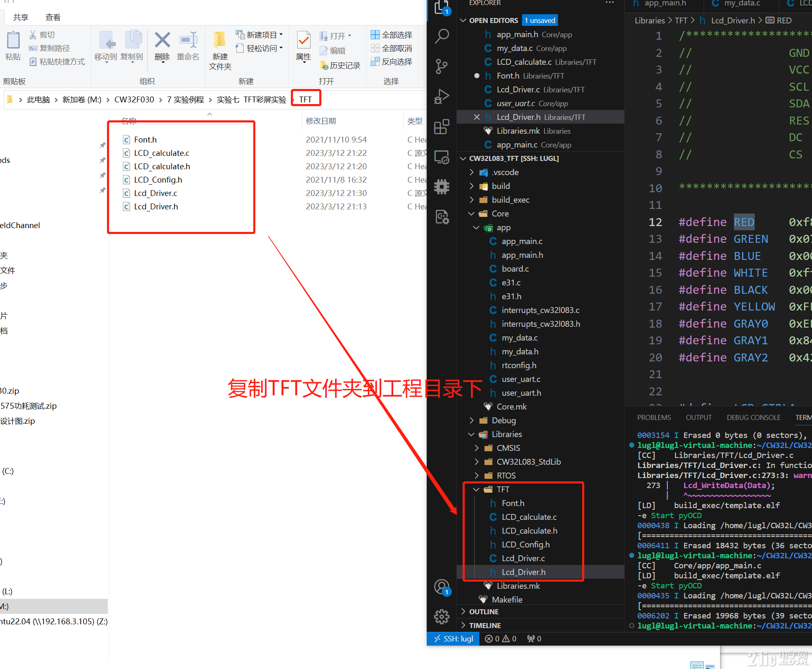Open the Search view in VS Code activity bar
Viewport: 812px width, 669px height.
442,36
